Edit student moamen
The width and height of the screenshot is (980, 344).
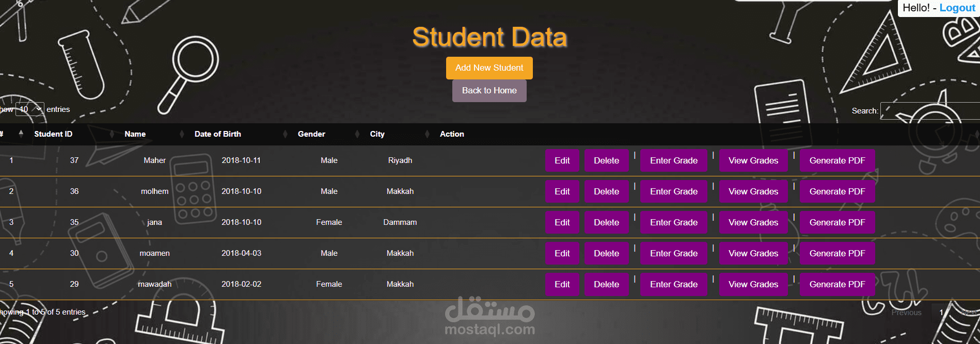562,254
